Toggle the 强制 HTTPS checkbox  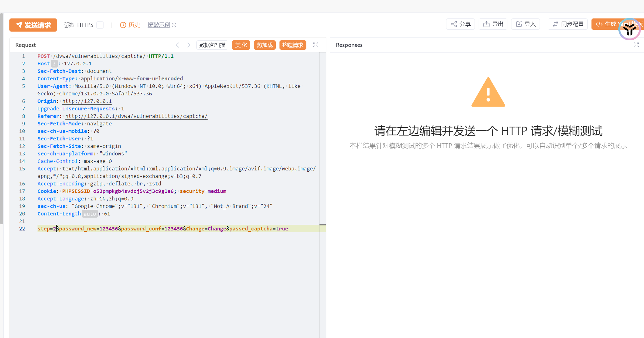[x=100, y=25]
